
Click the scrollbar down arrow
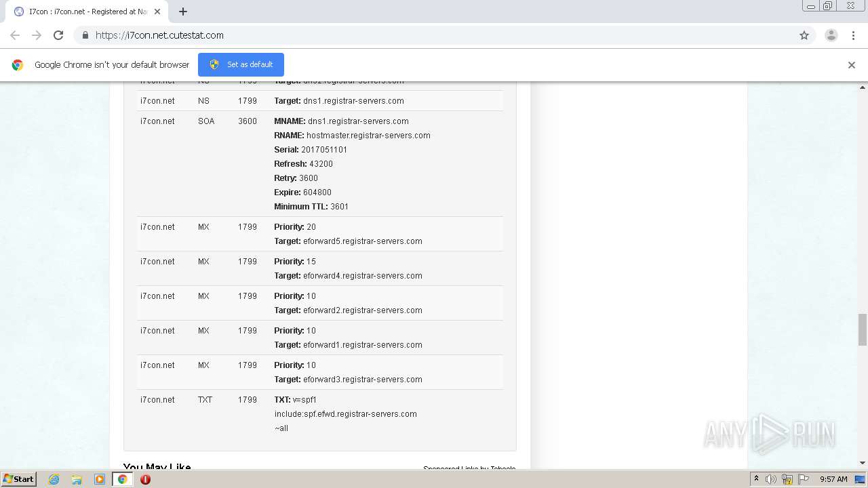pos(863,463)
